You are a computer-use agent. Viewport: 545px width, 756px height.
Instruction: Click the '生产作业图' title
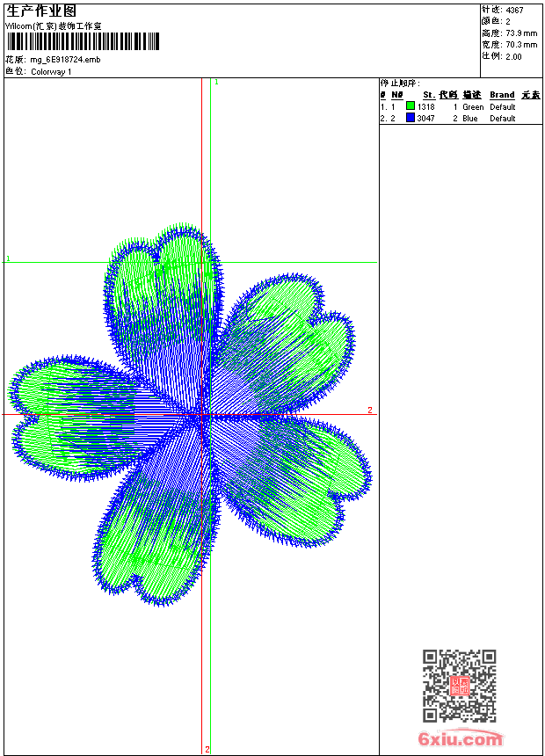click(x=41, y=11)
